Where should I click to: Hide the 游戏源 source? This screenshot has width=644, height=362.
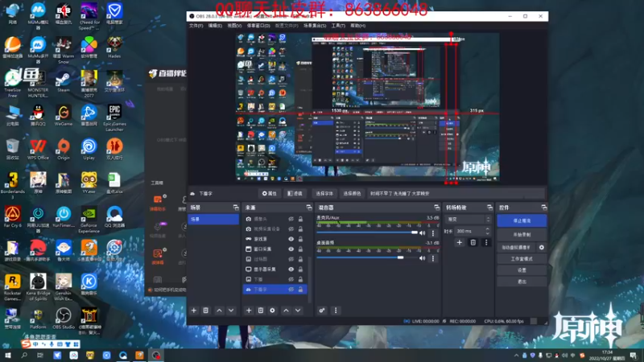point(291,239)
